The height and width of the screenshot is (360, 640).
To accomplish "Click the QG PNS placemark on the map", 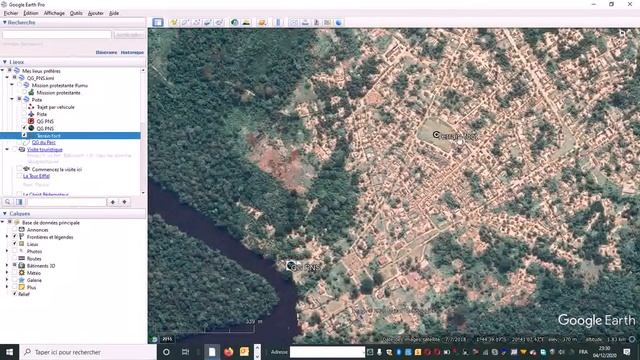I will coord(291,266).
